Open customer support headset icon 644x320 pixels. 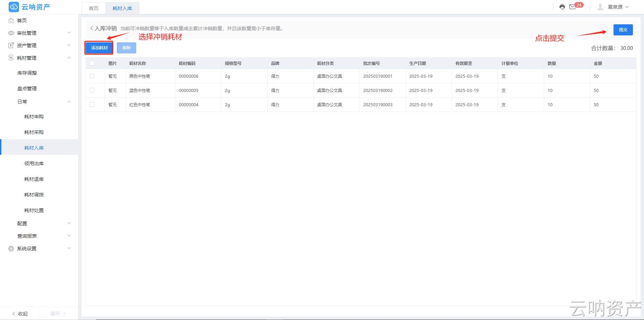tap(562, 7)
